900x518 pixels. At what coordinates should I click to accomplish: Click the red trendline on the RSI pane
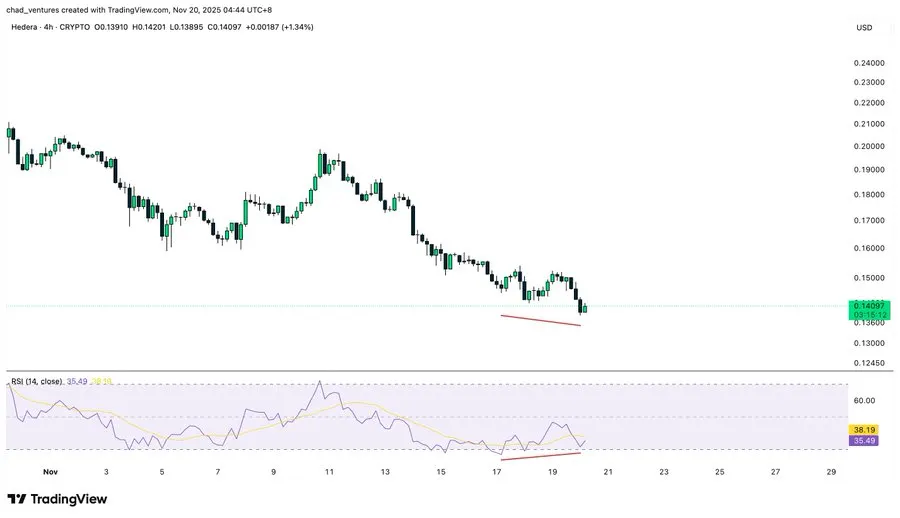pos(541,456)
